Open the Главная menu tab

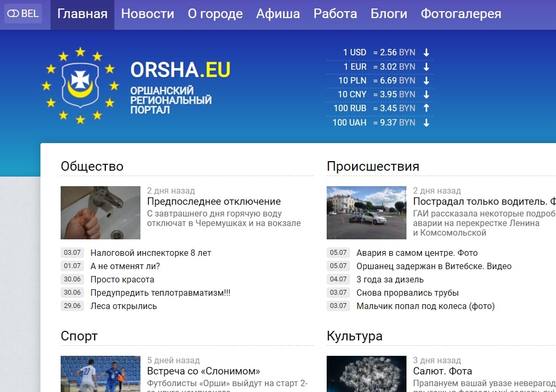pyautogui.click(x=82, y=14)
